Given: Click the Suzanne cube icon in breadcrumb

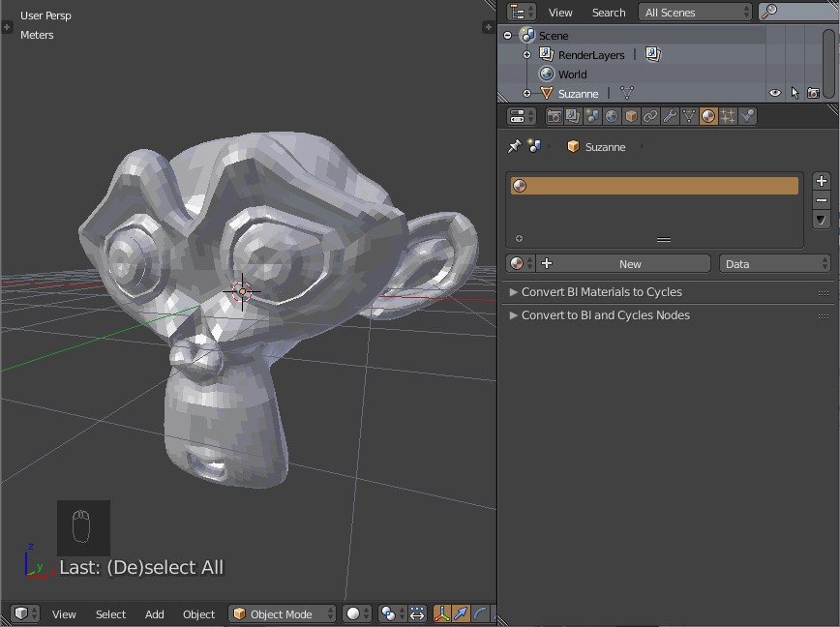Looking at the screenshot, I should point(573,146).
